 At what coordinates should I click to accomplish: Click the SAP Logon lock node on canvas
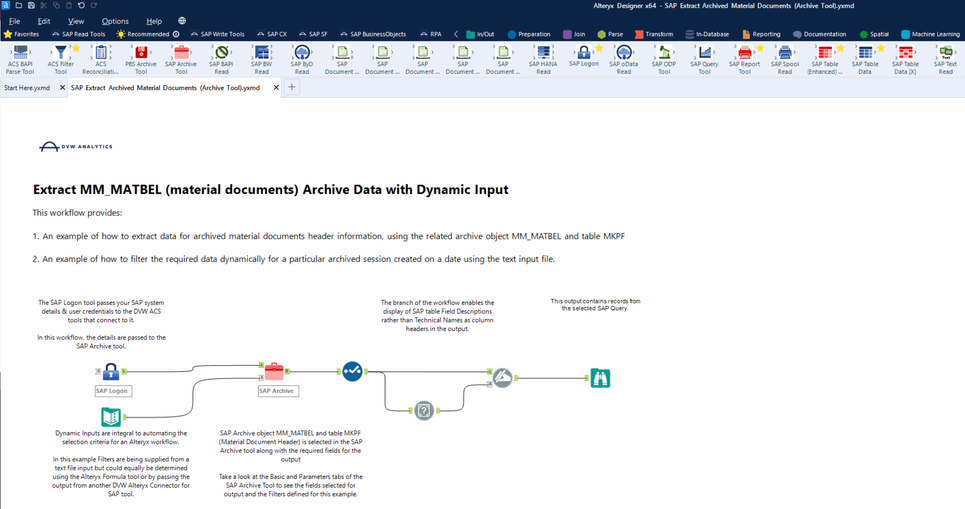111,372
